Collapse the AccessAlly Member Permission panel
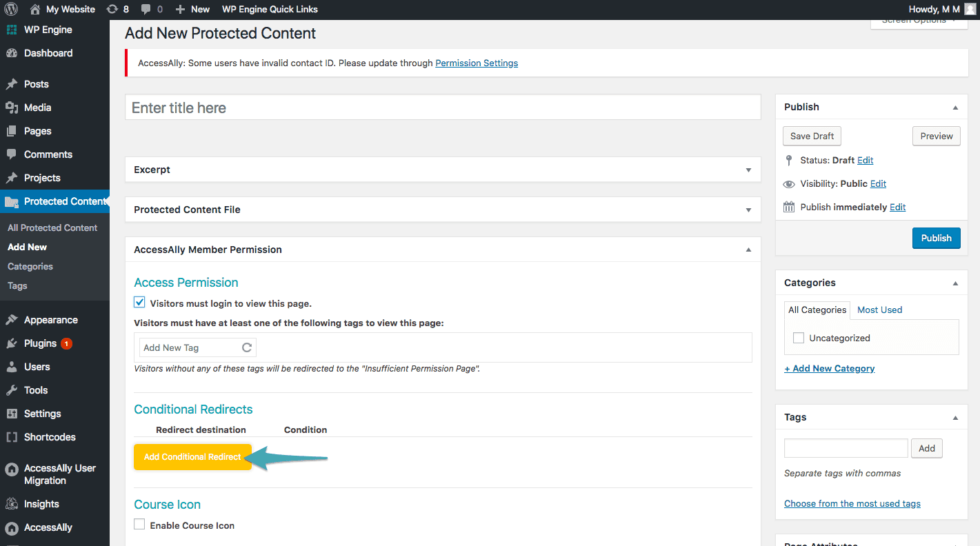The height and width of the screenshot is (546, 980). tap(748, 250)
